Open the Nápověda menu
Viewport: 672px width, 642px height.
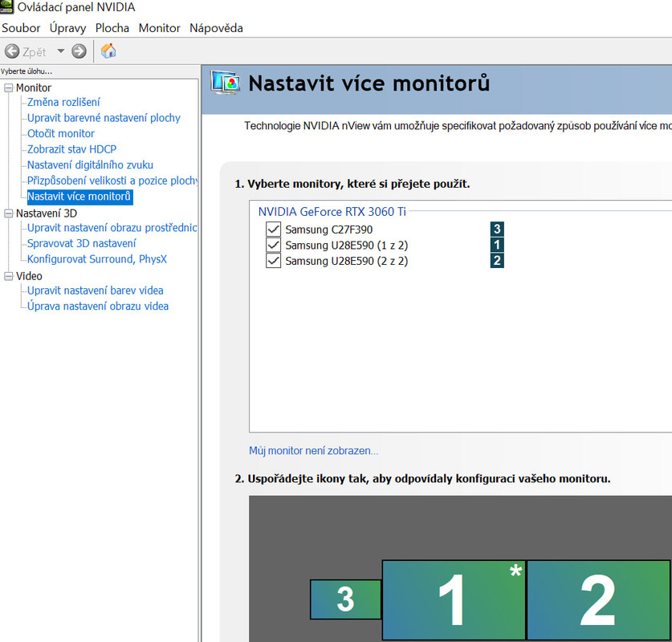click(x=217, y=28)
